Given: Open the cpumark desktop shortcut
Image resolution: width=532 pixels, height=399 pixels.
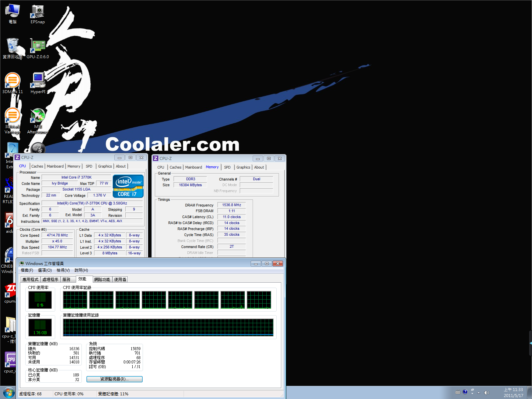Looking at the screenshot, I should (10, 293).
